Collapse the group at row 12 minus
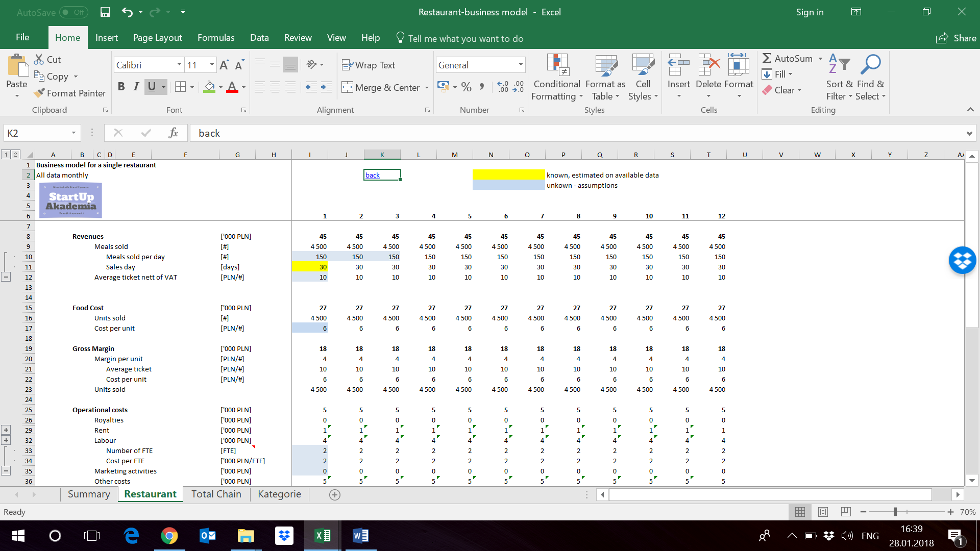 coord(6,277)
